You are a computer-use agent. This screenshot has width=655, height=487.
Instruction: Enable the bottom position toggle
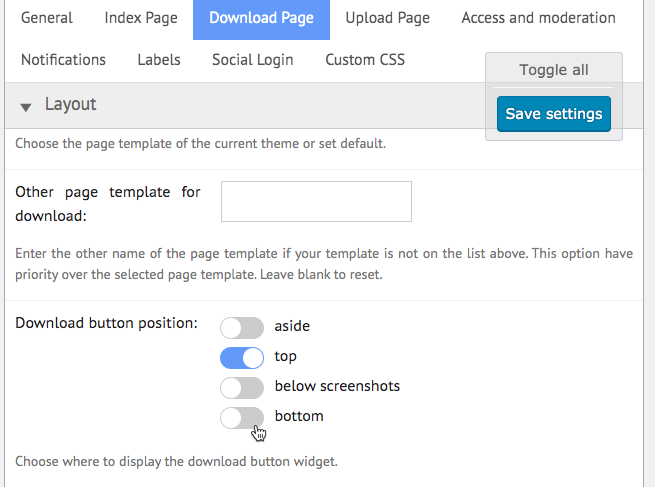[x=242, y=418]
